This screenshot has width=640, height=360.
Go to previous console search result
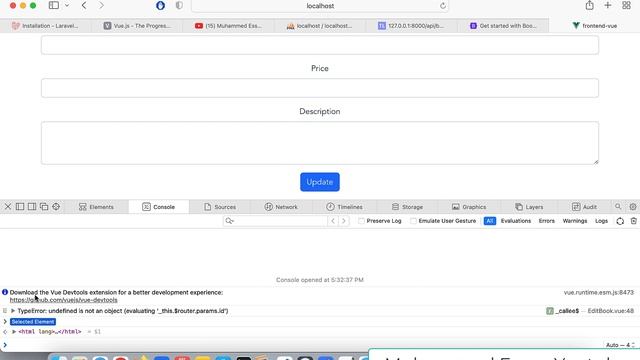point(333,221)
